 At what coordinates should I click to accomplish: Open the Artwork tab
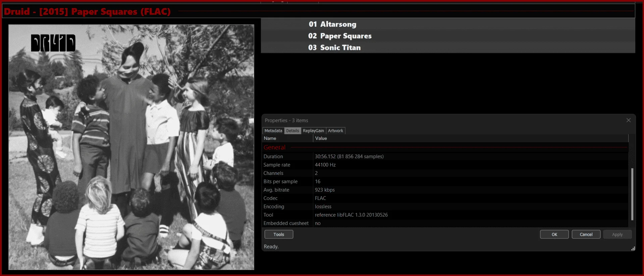point(335,131)
